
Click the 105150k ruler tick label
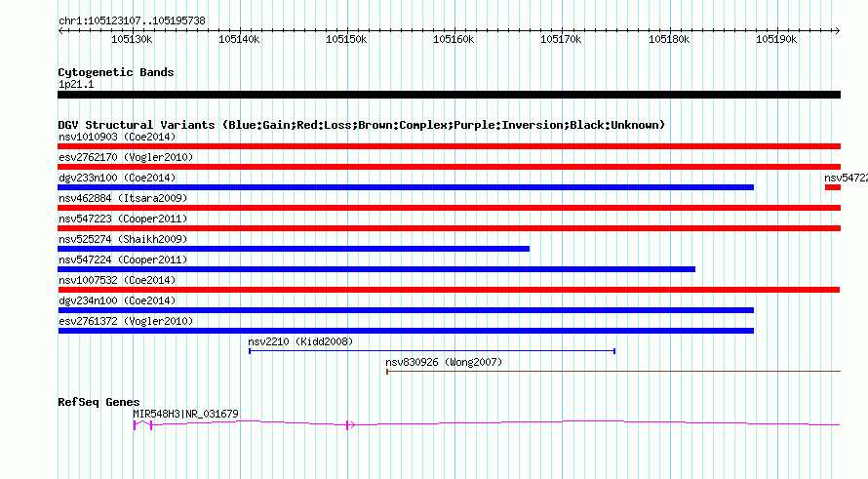click(x=346, y=39)
